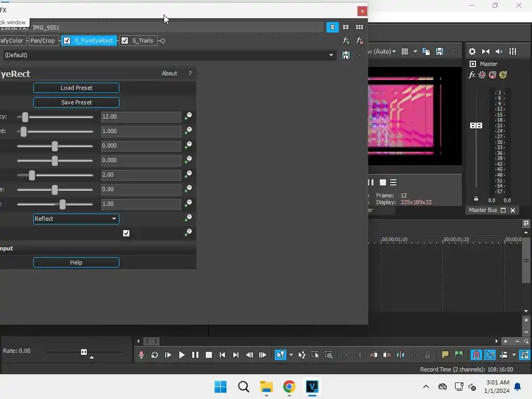Screen dimensions: 532x399
Task: Click the Save Preset button
Action: (x=76, y=102)
